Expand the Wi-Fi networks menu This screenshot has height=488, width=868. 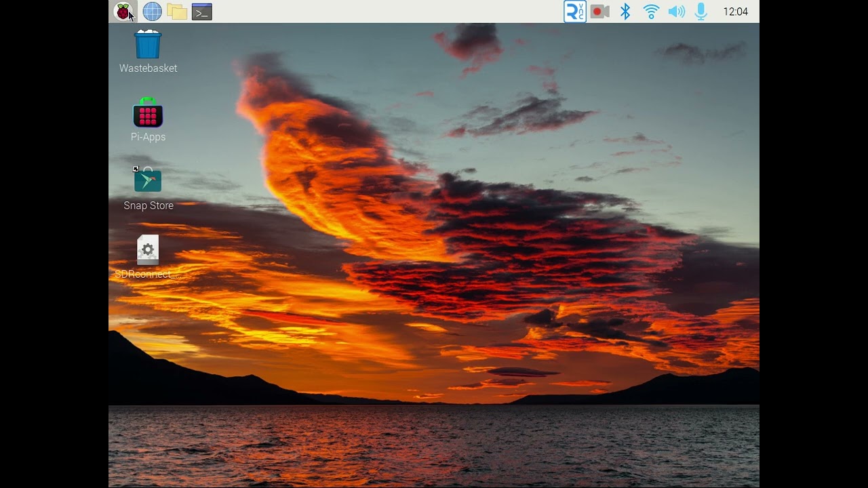pyautogui.click(x=651, y=12)
